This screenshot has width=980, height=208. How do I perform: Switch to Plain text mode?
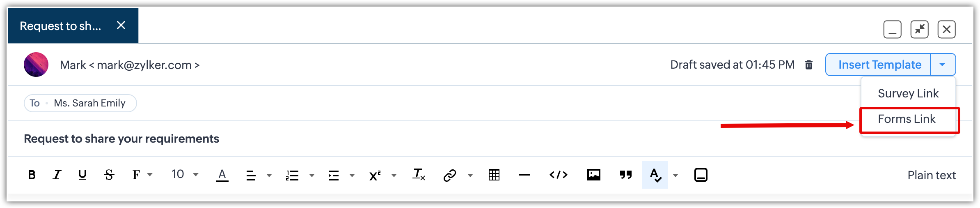931,176
